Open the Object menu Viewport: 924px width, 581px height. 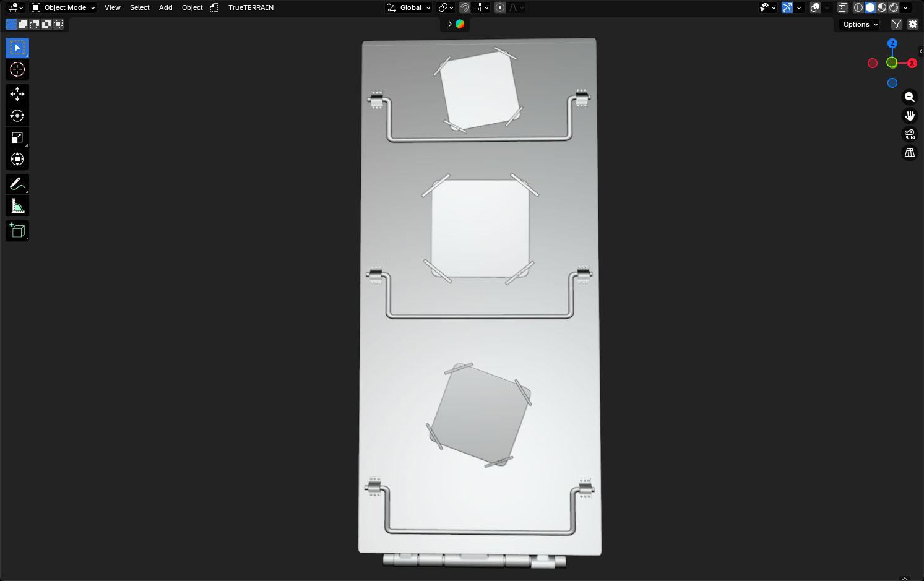[x=192, y=7]
